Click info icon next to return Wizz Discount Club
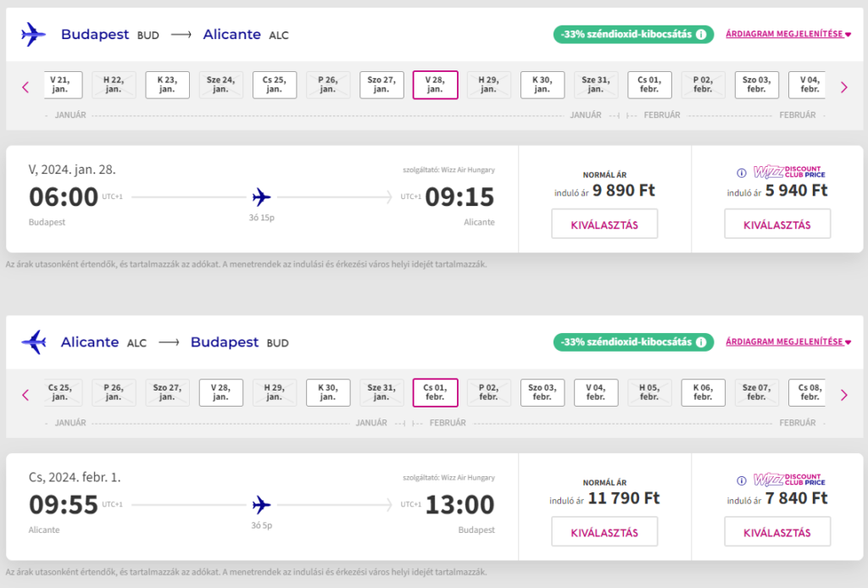Viewport: 868px width, 588px height. coord(741,480)
